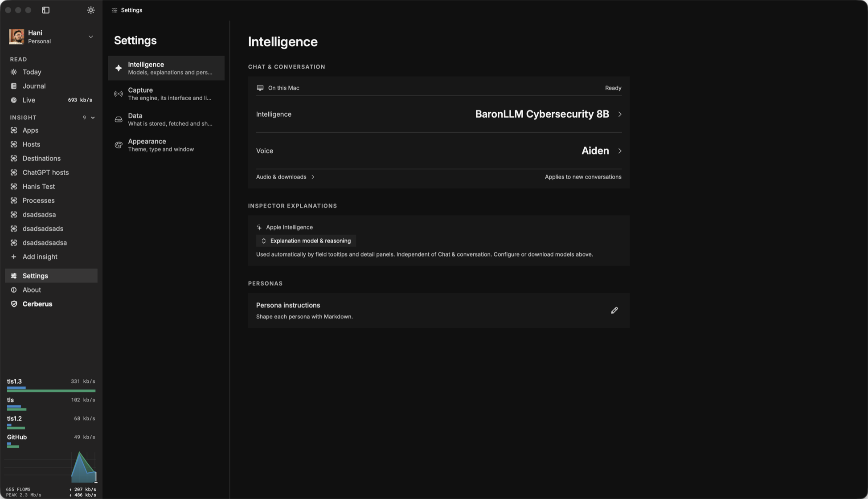Open the Aiden voice picker

click(439, 151)
